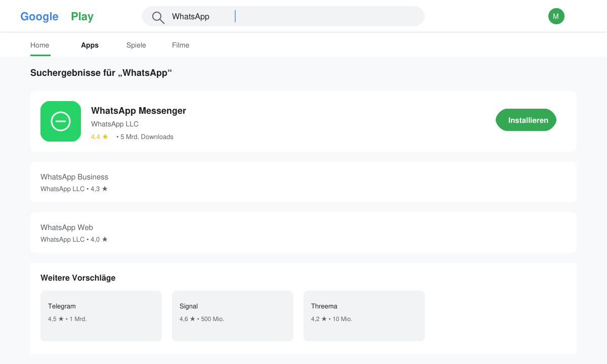Image resolution: width=607 pixels, height=364 pixels.
Task: Open the Threema suggestion card
Action: [364, 316]
